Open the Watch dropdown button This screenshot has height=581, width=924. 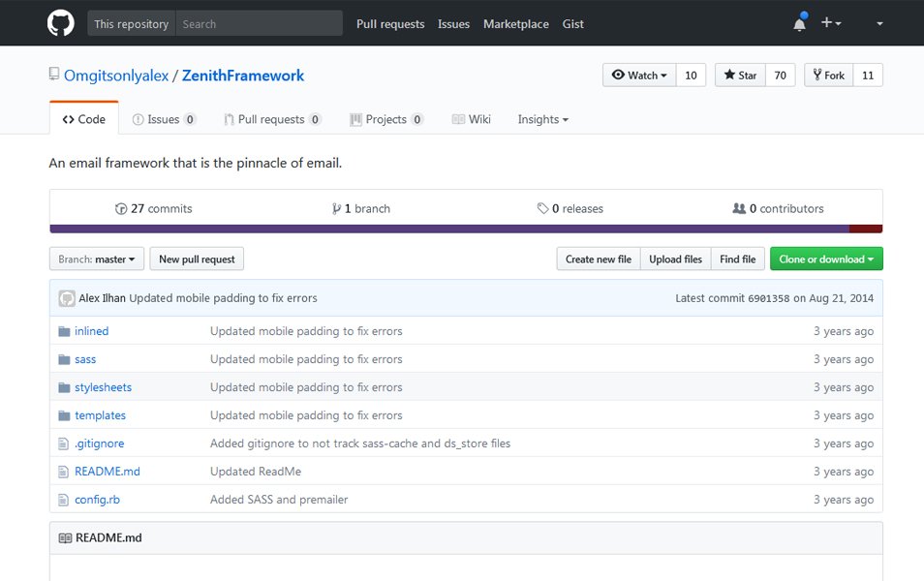639,75
